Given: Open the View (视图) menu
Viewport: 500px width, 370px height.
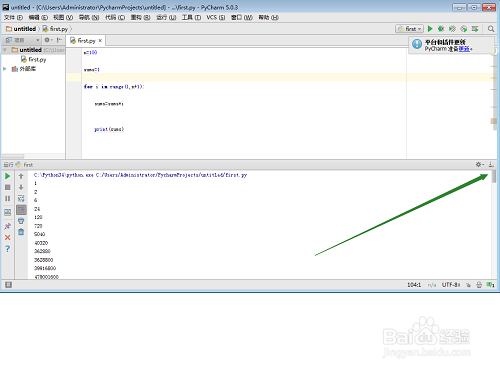Looking at the screenshot, I should 63,17.
